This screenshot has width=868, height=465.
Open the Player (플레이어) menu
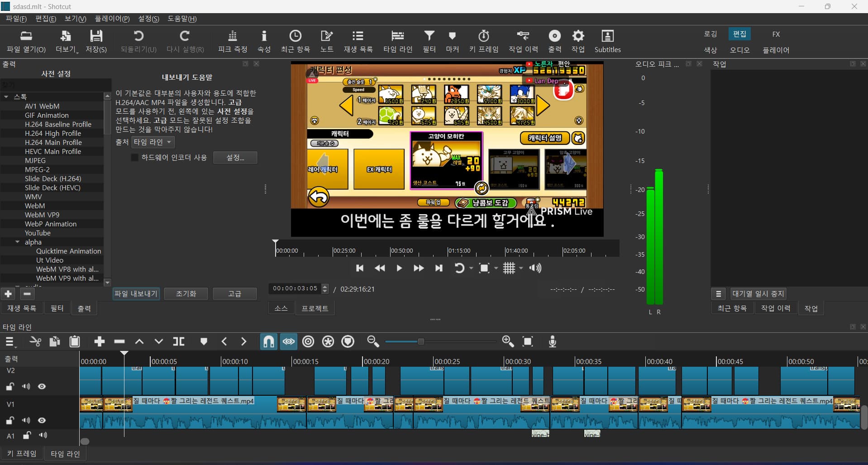click(x=112, y=19)
